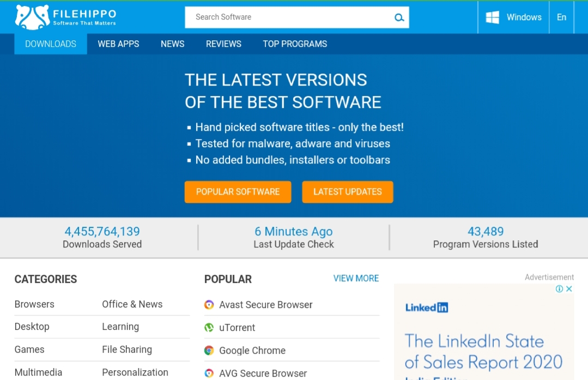Open the uTorrent download link
Viewport: 588px width, 380px height.
tap(237, 328)
